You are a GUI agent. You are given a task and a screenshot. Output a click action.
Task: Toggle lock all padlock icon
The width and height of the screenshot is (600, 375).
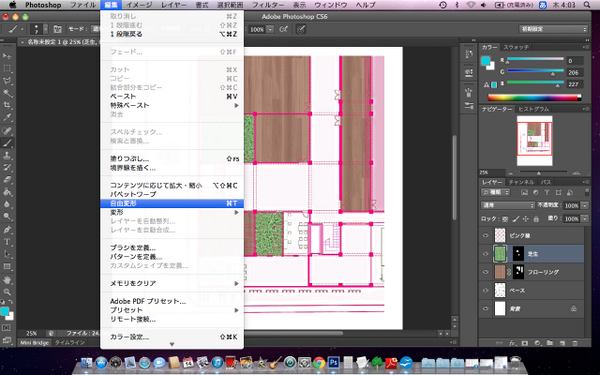point(536,219)
